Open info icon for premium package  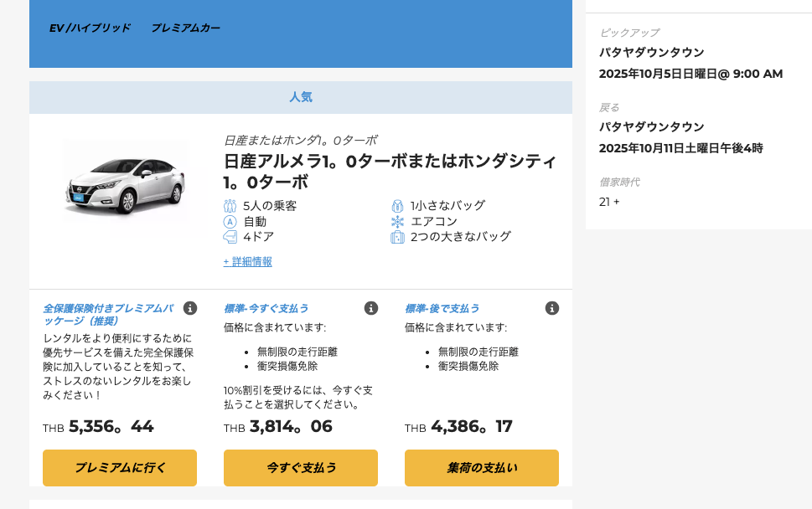[x=190, y=308]
